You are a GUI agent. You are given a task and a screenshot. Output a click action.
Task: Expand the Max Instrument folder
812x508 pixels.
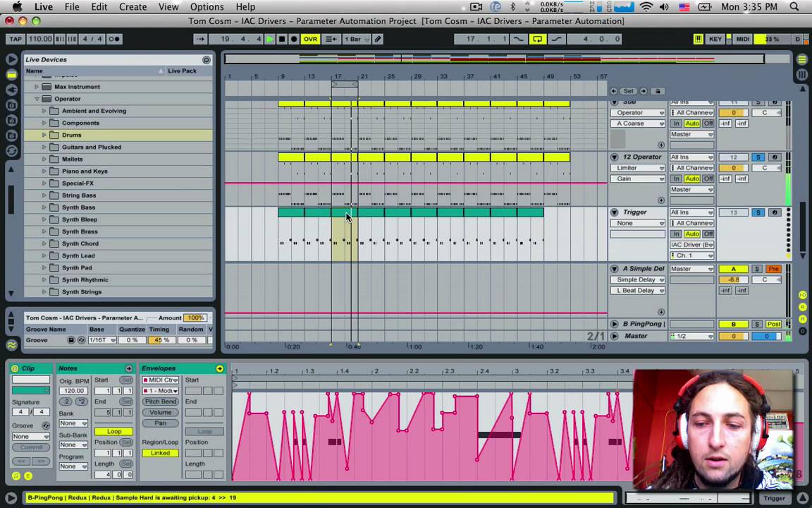point(36,87)
